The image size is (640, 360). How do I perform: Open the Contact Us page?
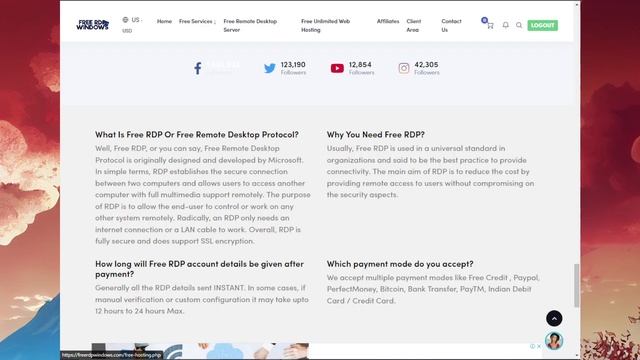[451, 25]
